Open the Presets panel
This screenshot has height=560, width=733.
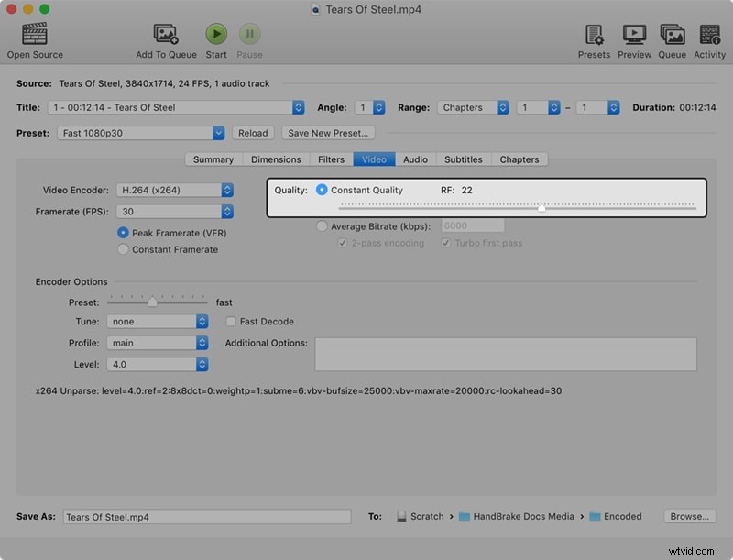point(593,32)
